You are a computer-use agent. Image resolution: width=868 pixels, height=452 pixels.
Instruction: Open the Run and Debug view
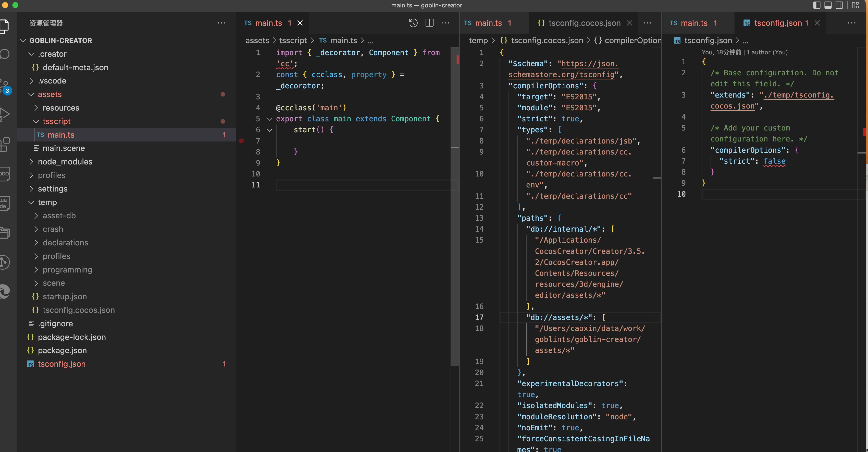point(5,115)
